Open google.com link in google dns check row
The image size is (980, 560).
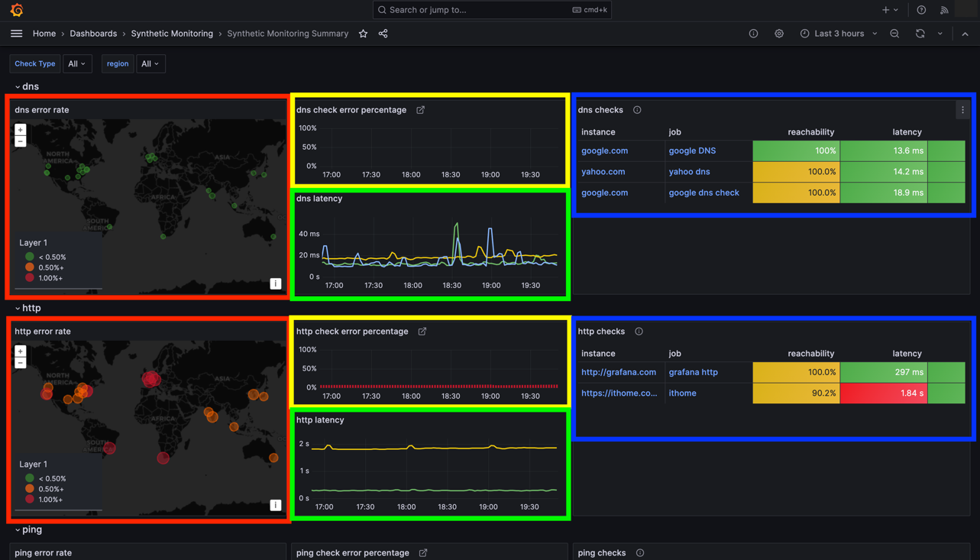tap(604, 193)
